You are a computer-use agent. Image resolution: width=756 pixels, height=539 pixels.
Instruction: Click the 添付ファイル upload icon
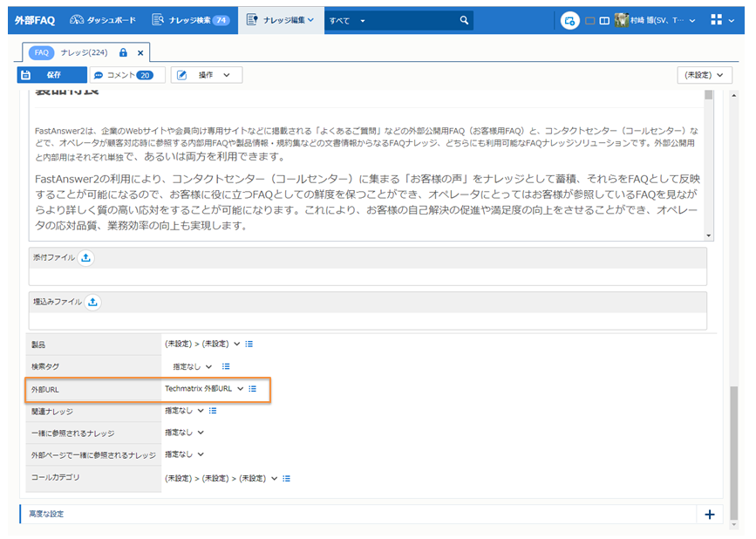point(85,257)
